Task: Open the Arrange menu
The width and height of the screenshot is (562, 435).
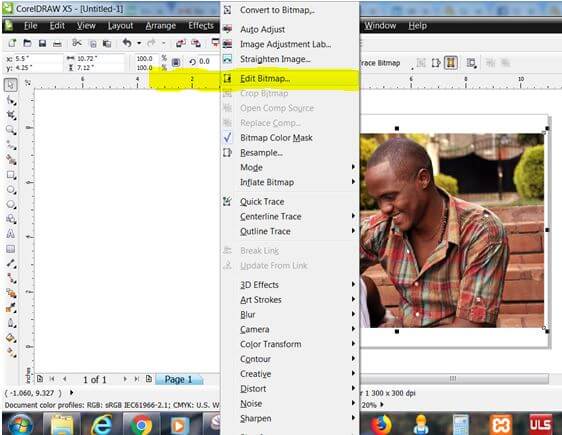Action: [x=161, y=26]
